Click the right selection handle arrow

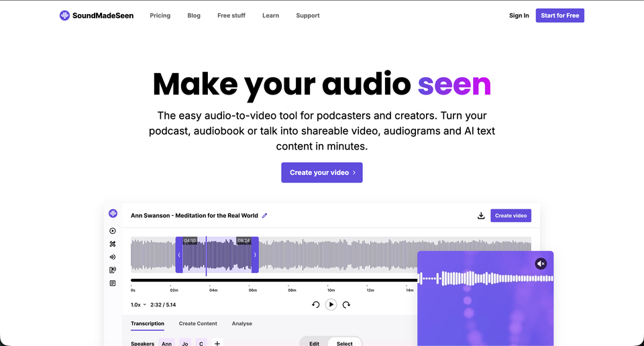pyautogui.click(x=255, y=255)
